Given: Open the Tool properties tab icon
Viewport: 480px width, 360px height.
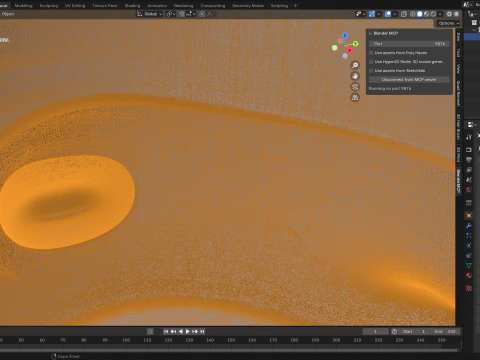Looking at the screenshot, I should [469, 137].
